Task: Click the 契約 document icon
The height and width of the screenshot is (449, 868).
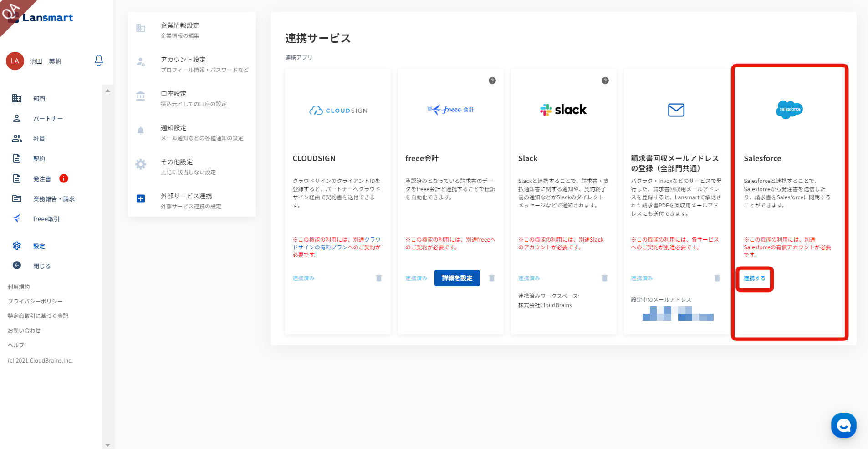Action: click(x=17, y=158)
